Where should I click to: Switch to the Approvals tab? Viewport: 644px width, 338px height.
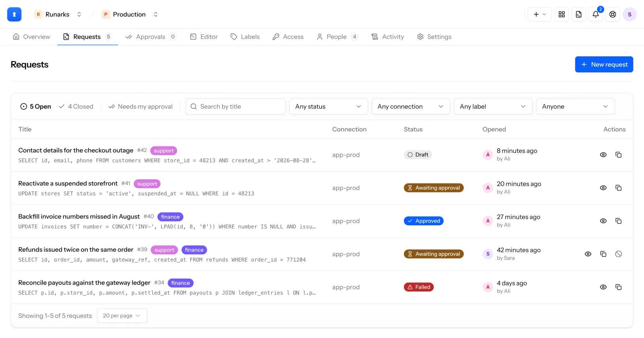(151, 37)
